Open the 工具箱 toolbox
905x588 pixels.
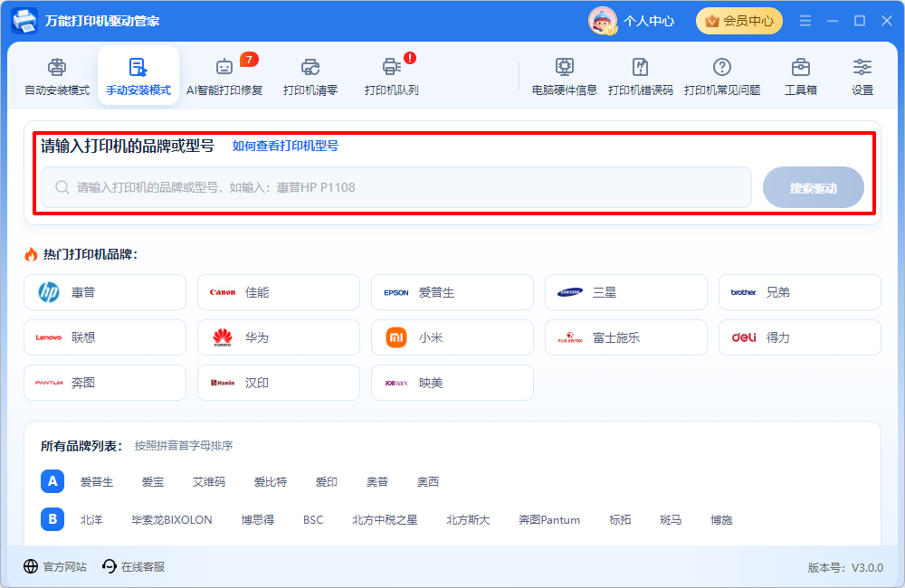[801, 76]
